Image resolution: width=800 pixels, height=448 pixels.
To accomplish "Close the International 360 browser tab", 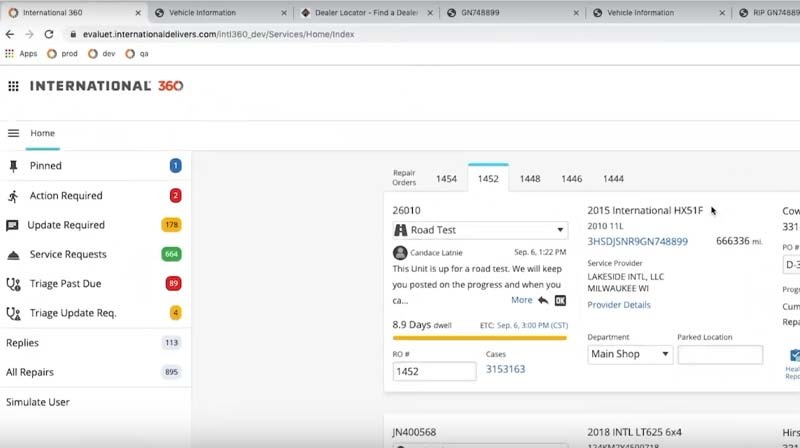I will (x=138, y=13).
